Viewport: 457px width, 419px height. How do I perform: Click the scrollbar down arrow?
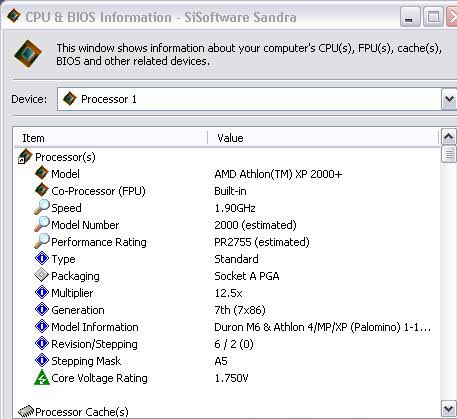click(448, 408)
